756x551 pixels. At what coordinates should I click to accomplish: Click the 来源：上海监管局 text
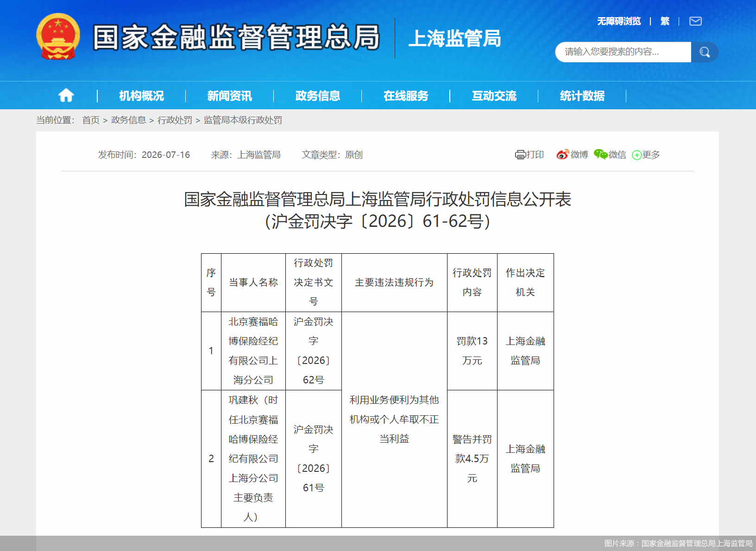246,155
